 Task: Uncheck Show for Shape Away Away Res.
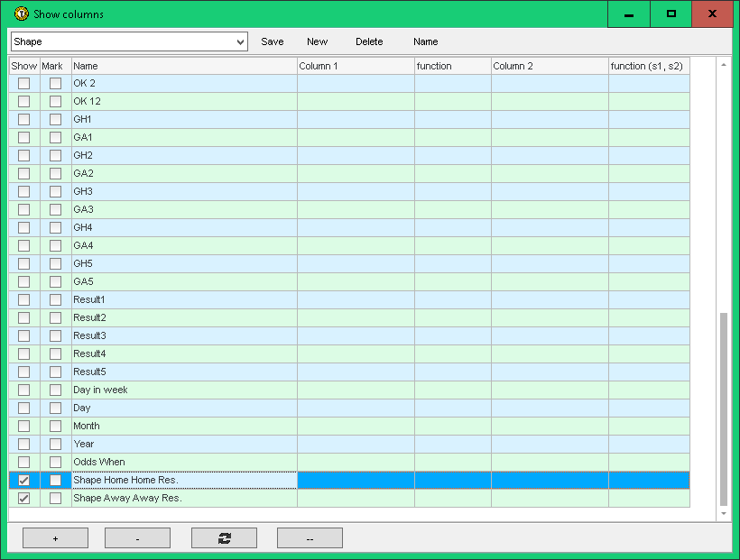pos(24,499)
